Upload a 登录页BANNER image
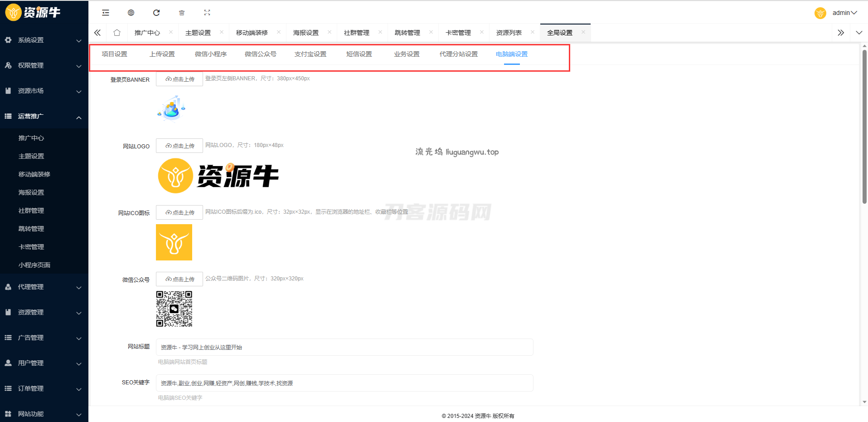Viewport: 868px width, 422px height. point(179,79)
